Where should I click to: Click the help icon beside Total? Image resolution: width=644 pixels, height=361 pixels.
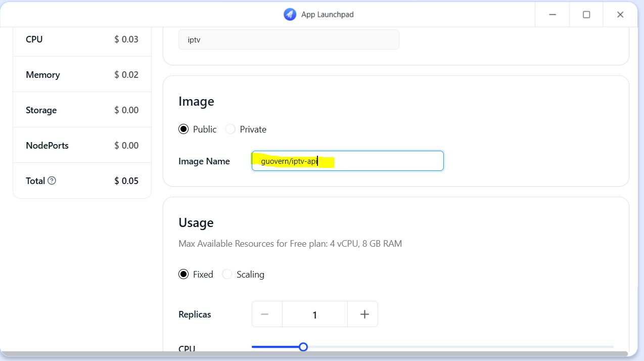(x=52, y=180)
